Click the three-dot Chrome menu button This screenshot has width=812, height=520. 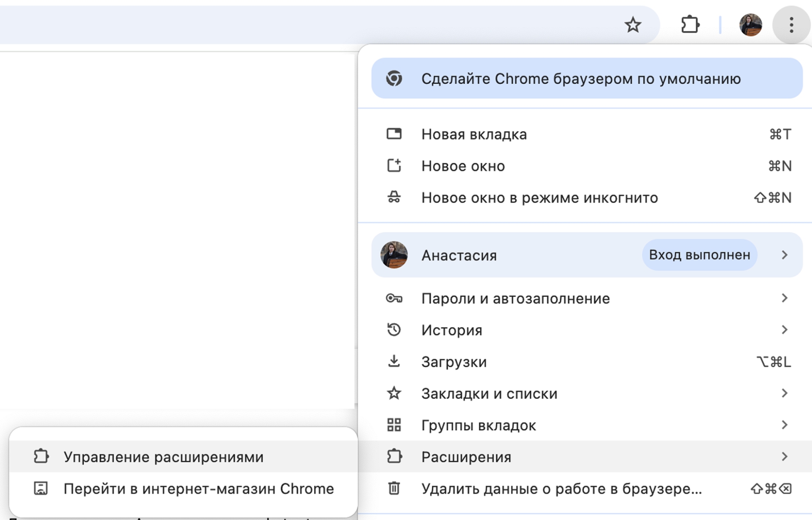[791, 25]
